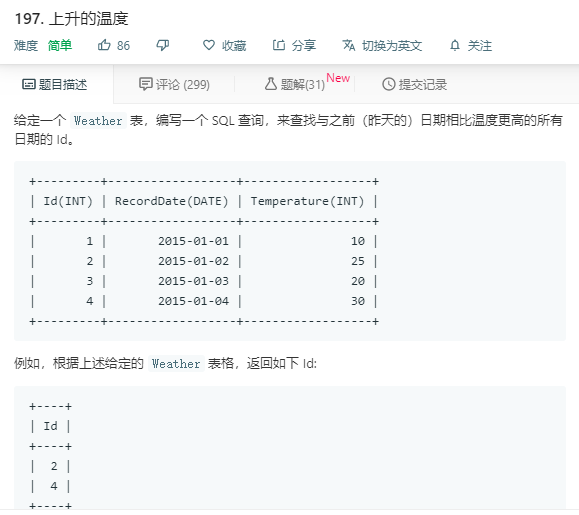Click the comment bubble icon beside 评论
Viewport: 579px width, 515px height.
tap(145, 84)
